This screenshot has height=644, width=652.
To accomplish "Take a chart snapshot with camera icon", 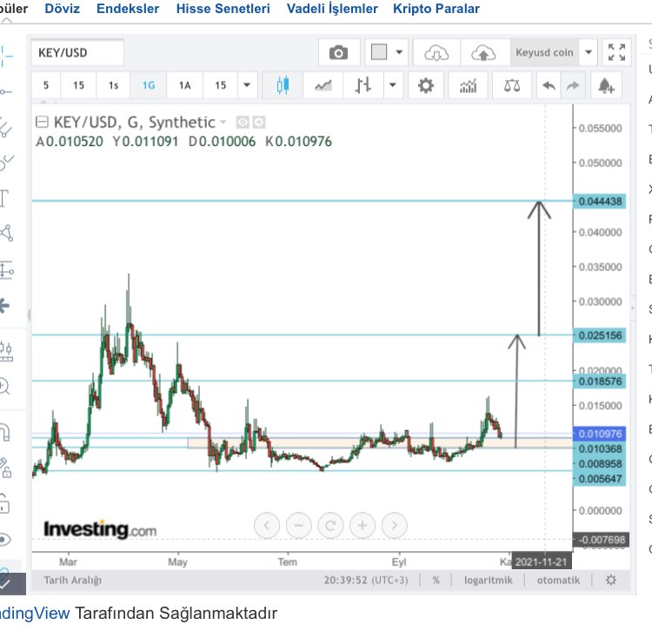I will 338,53.
